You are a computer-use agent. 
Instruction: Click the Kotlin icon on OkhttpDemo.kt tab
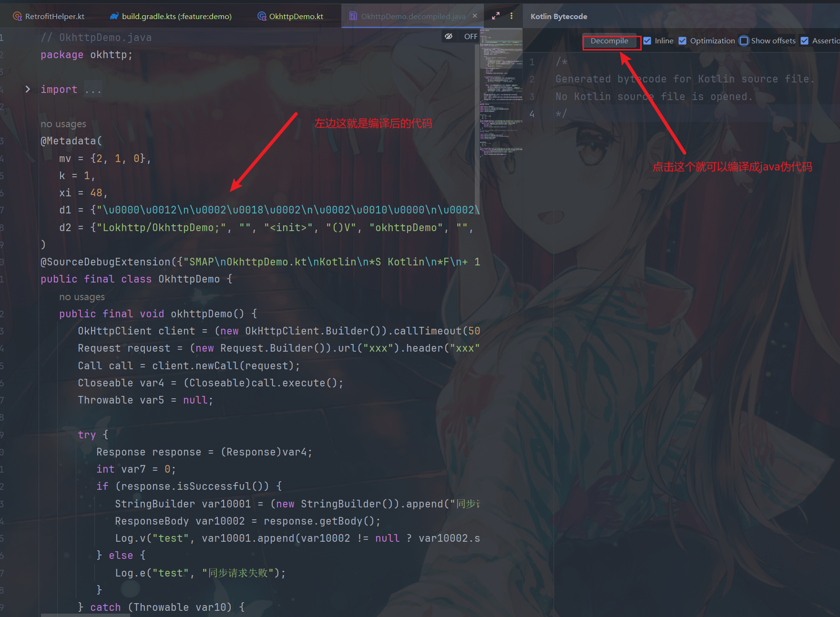click(262, 16)
